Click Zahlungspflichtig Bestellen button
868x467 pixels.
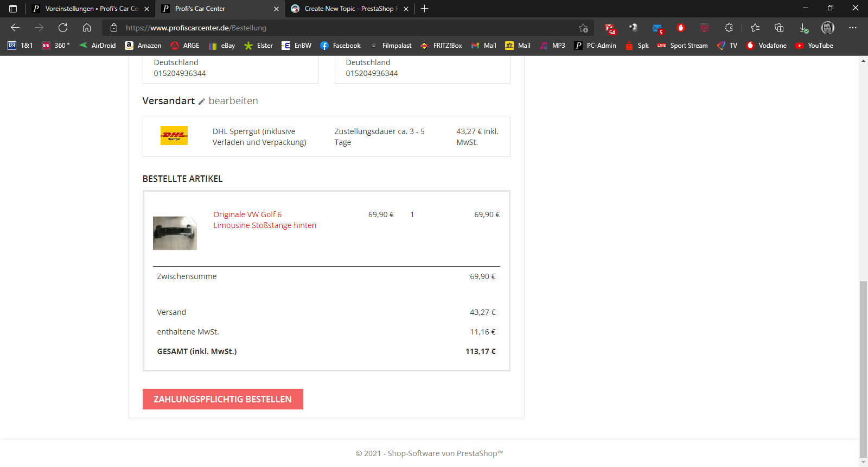[x=223, y=399]
